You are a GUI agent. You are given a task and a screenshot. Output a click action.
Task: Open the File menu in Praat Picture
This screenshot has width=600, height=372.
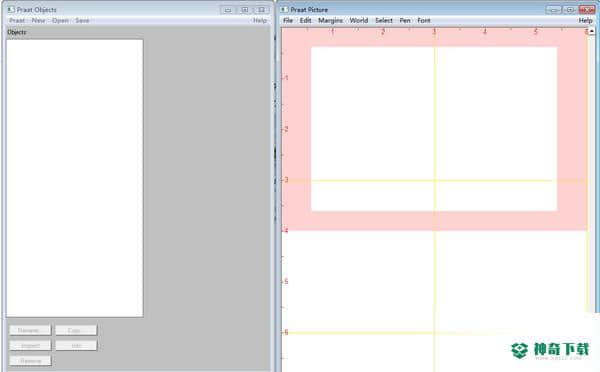click(x=288, y=21)
